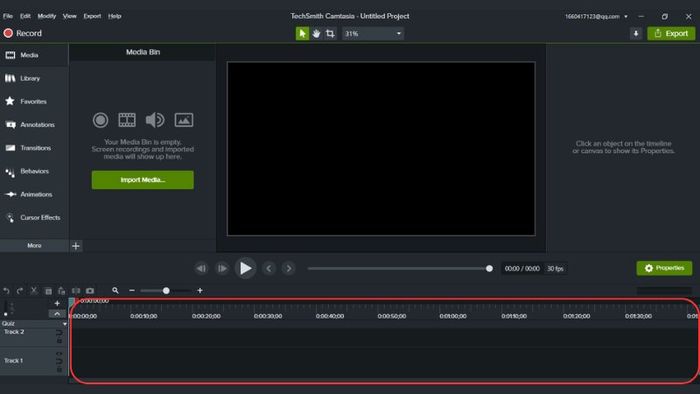Open the Behaviors panel

pyautogui.click(x=34, y=171)
